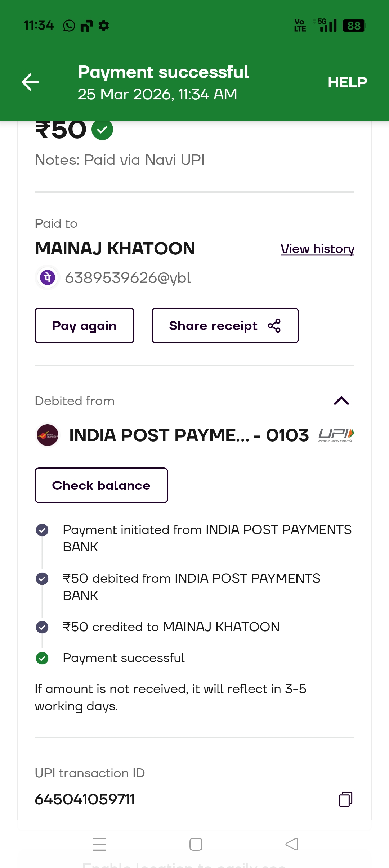389x868 pixels.
Task: Tap the Payment initiated step checkmark
Action: [42, 530]
